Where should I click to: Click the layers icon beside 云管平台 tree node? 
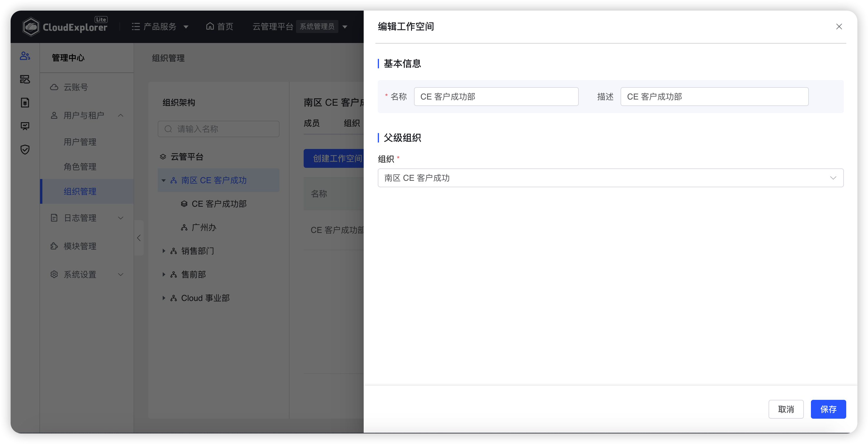pos(163,157)
